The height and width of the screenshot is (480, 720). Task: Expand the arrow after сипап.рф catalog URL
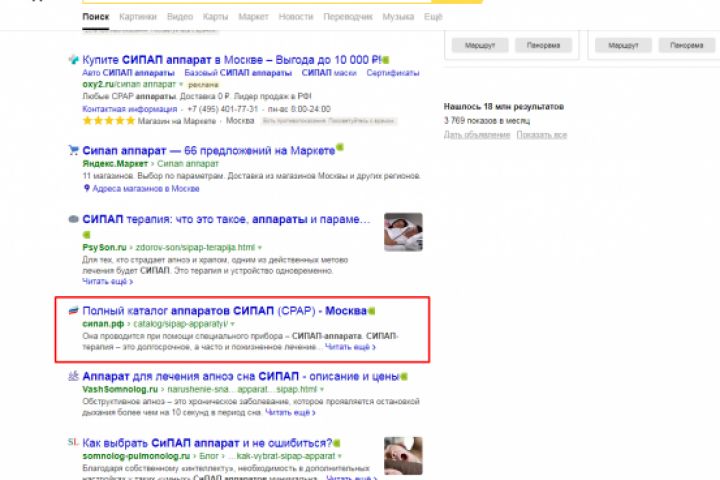[x=233, y=324]
